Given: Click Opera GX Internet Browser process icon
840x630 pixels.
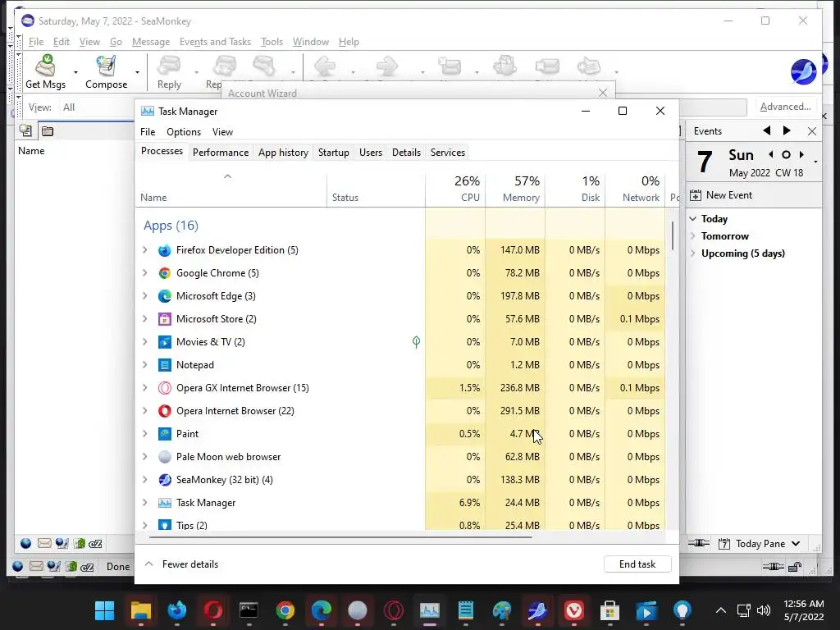Looking at the screenshot, I should (x=164, y=388).
